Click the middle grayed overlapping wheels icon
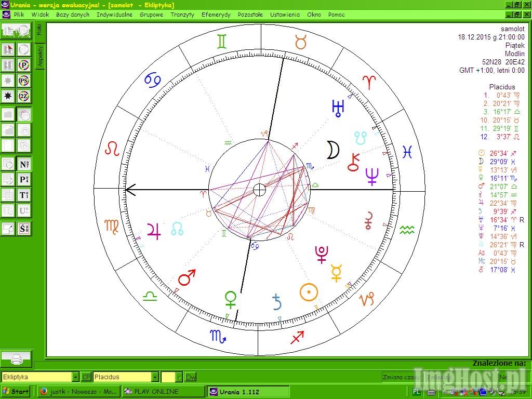532x399 pixels. [24, 130]
